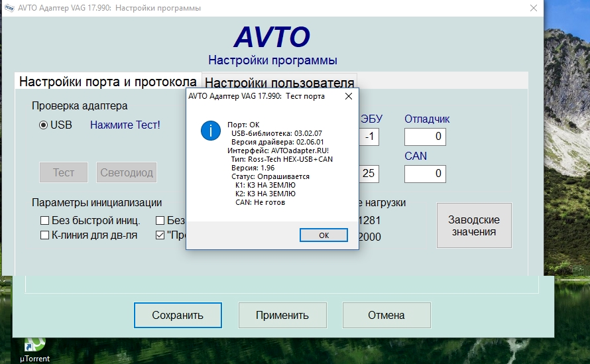Click K2: КЗ НА ЗЕМЛЮ line
This screenshot has height=364, width=590.
pos(265,194)
